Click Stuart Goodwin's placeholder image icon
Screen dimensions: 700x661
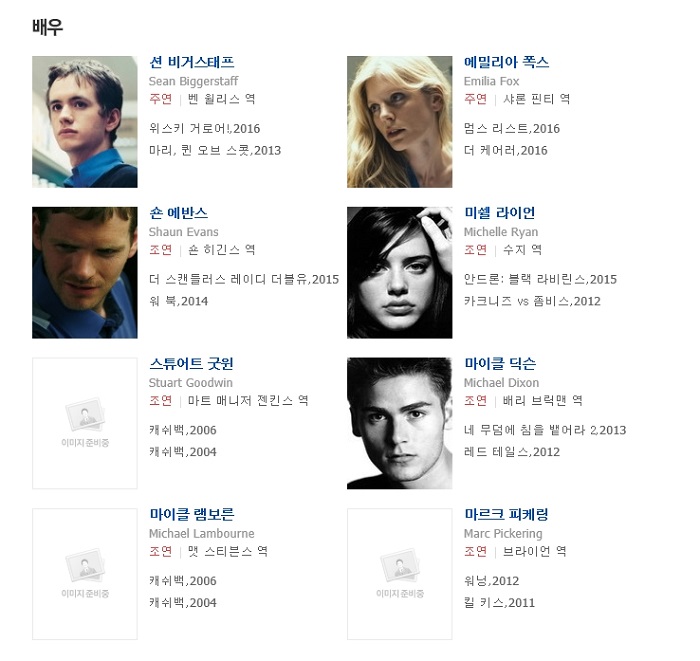click(x=85, y=415)
